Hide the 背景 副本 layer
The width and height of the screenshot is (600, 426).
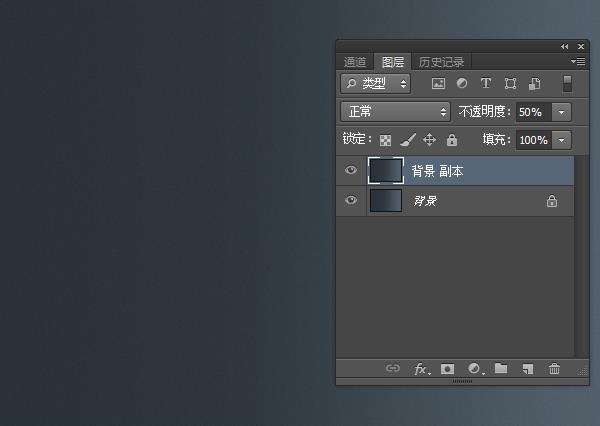351,171
